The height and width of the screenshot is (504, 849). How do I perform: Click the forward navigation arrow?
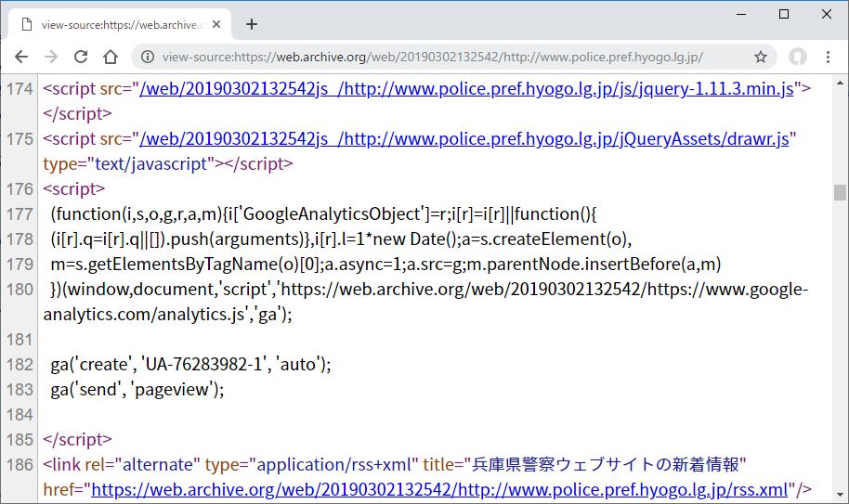tap(51, 57)
